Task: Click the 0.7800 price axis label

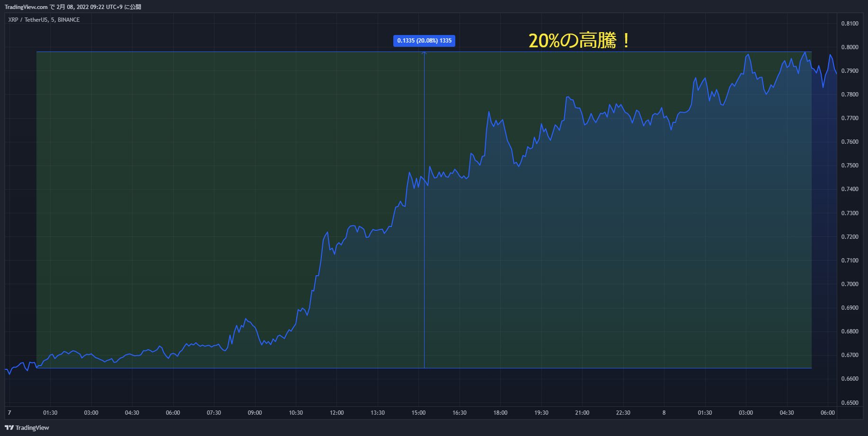Action: [x=850, y=95]
